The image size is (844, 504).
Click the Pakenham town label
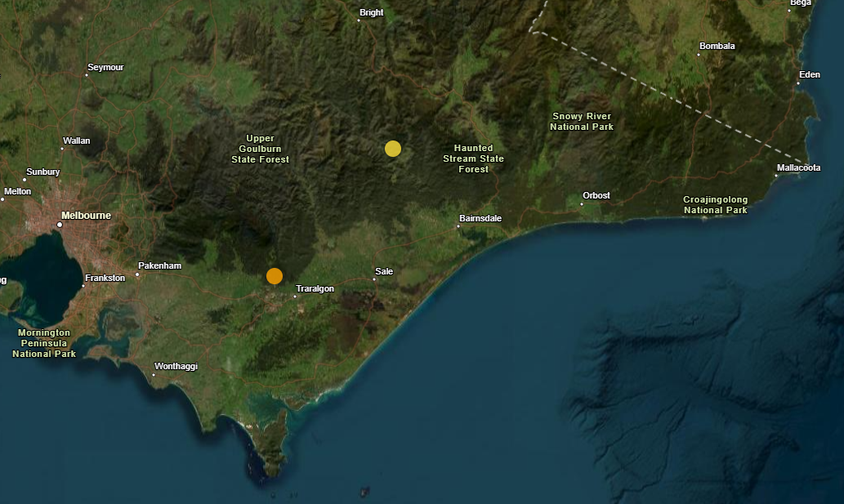click(160, 265)
